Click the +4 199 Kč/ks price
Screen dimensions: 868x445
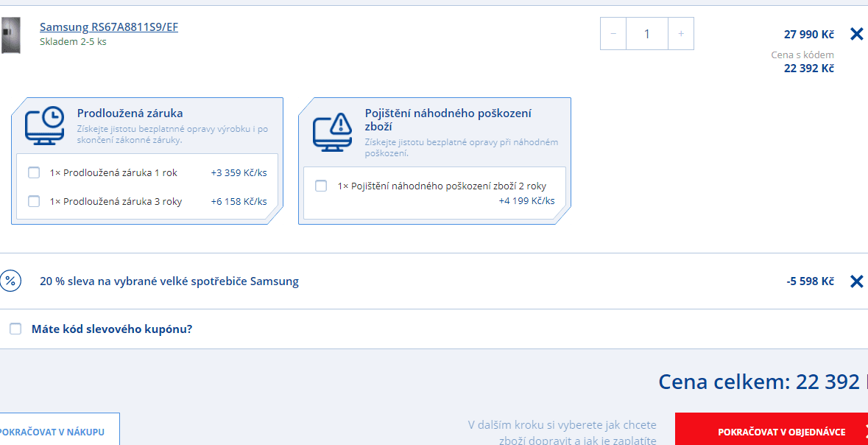tap(526, 200)
